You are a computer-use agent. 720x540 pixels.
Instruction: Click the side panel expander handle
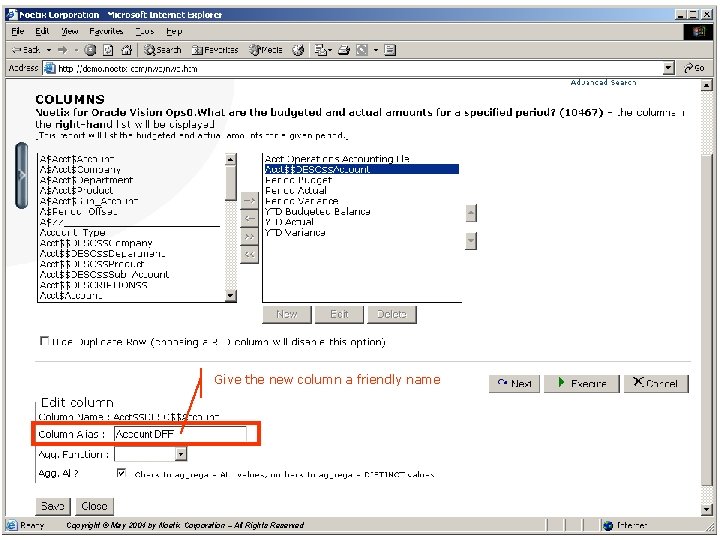[x=21, y=175]
